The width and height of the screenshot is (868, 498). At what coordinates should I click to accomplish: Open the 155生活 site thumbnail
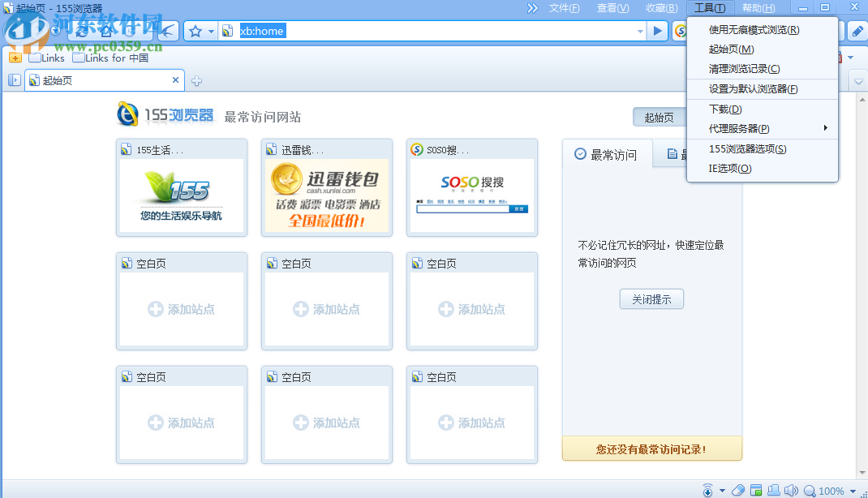click(182, 187)
